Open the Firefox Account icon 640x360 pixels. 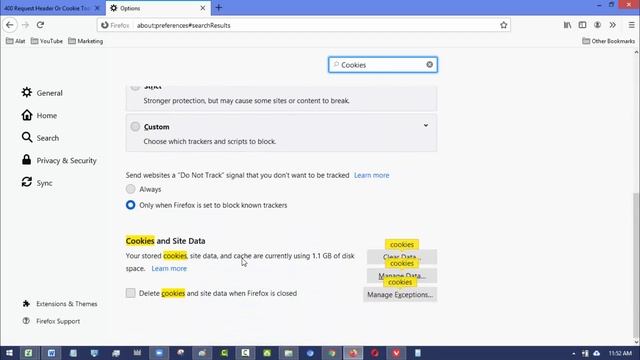pos(598,25)
